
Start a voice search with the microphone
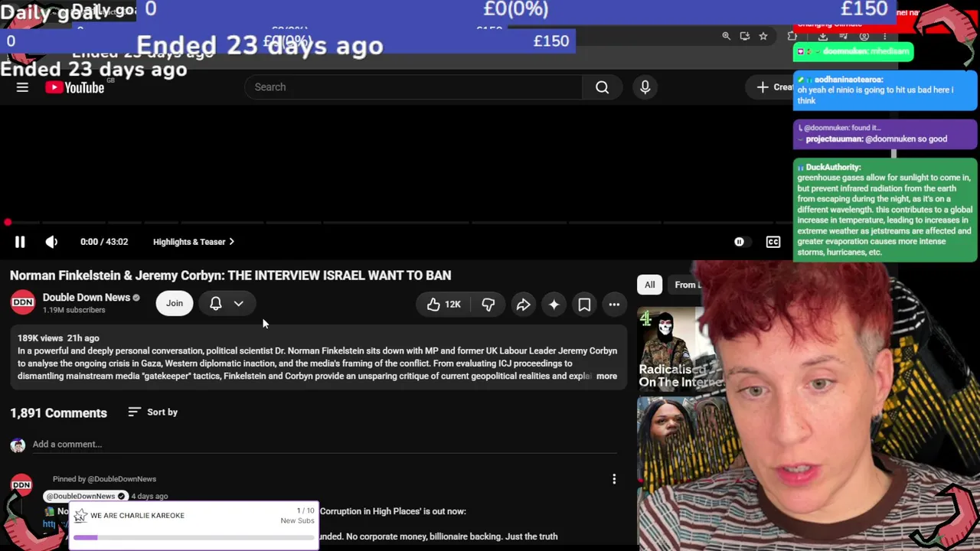(x=645, y=87)
